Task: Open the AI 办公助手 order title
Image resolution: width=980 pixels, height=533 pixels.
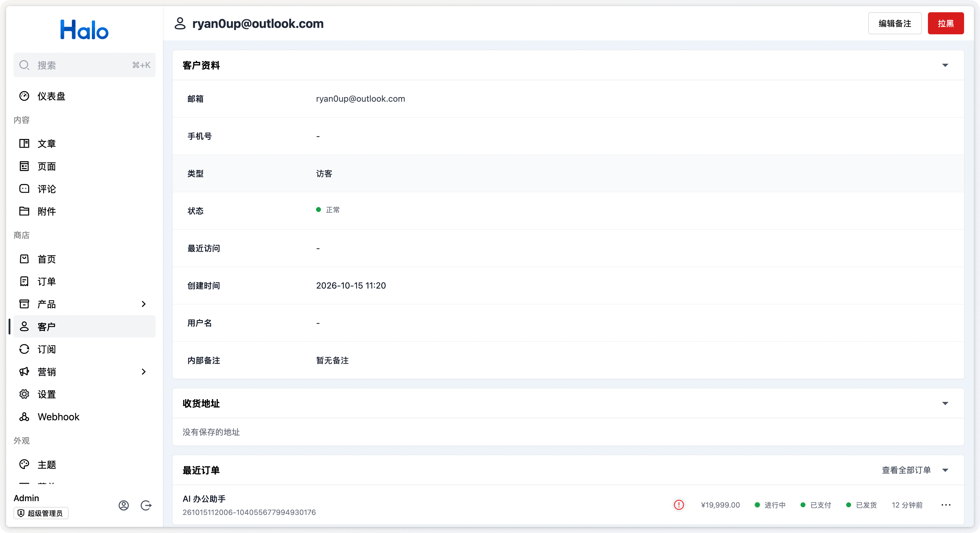Action: [x=204, y=499]
